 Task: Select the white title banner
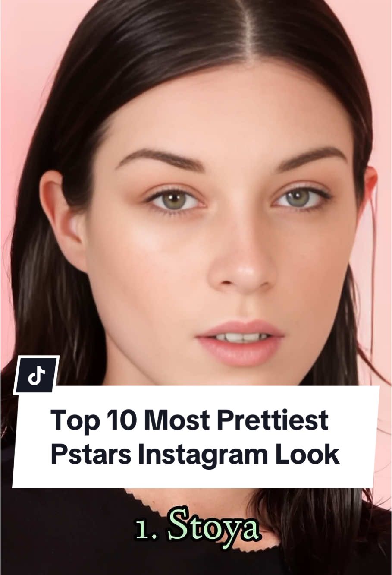196,437
